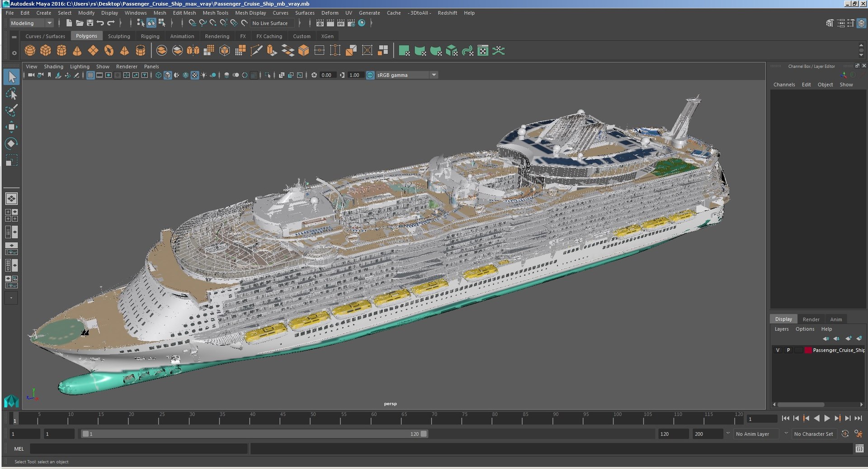Create a polygon sphere from the shelf
Screen dimensions: 868x469
click(x=30, y=51)
